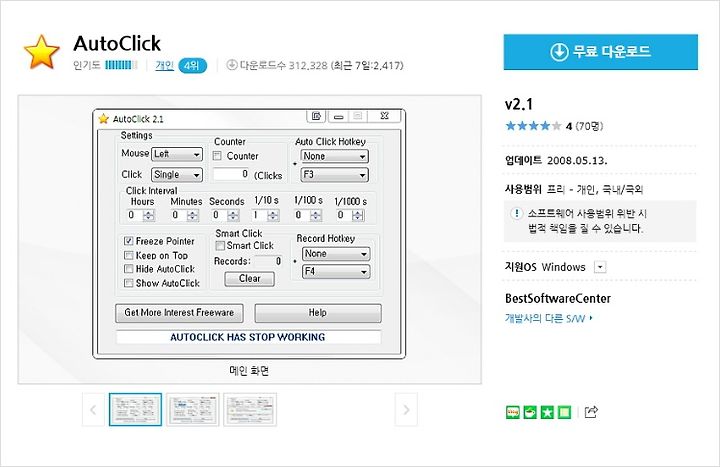
Task: Click the exclamation info icon in usage notice
Action: 517,214
